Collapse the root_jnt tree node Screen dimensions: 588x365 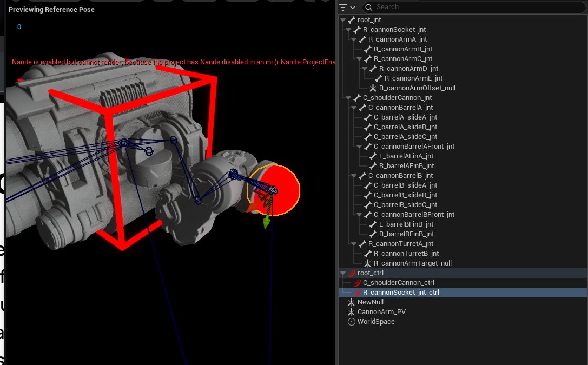click(x=343, y=20)
